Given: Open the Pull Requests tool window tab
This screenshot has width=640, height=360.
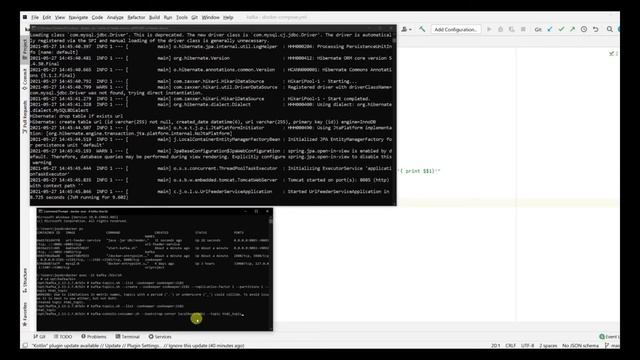Looking at the screenshot, I should click(x=25, y=116).
